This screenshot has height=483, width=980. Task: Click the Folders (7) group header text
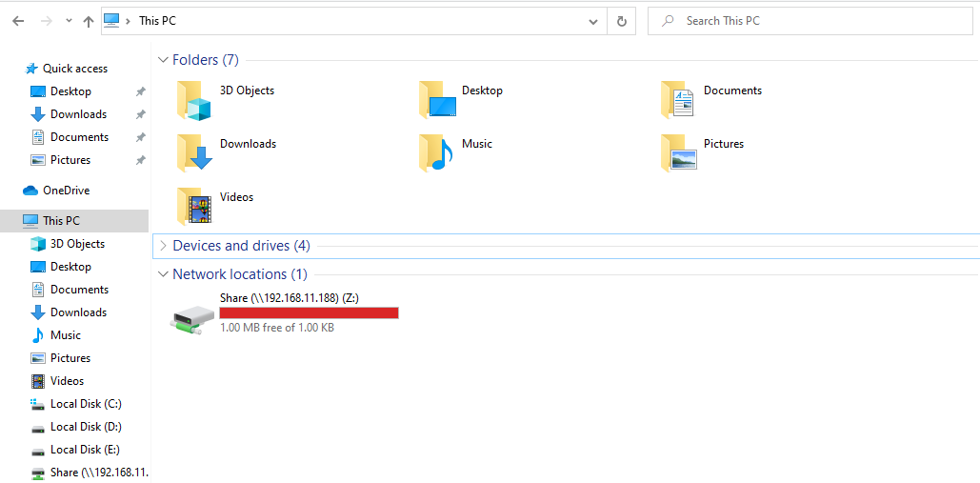pyautogui.click(x=206, y=60)
